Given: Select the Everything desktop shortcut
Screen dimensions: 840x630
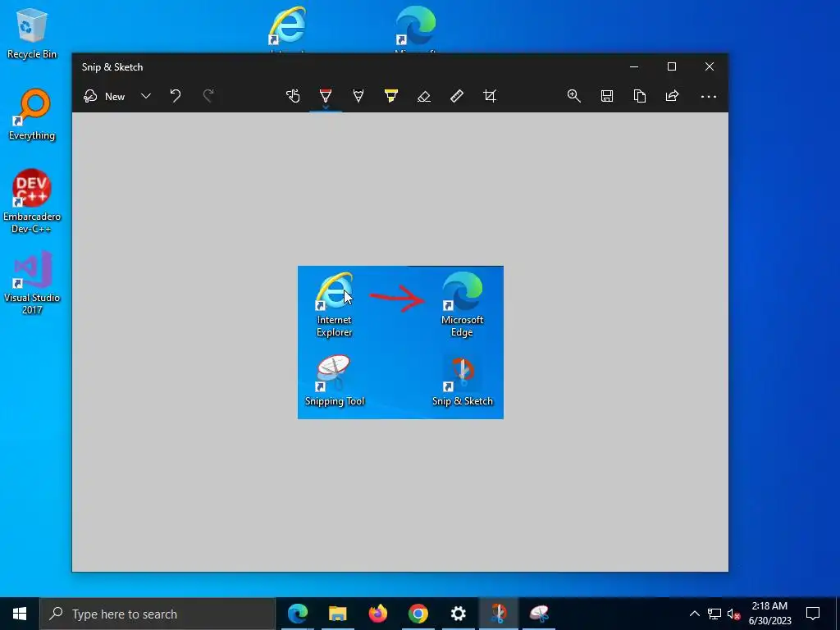Looking at the screenshot, I should click(32, 115).
